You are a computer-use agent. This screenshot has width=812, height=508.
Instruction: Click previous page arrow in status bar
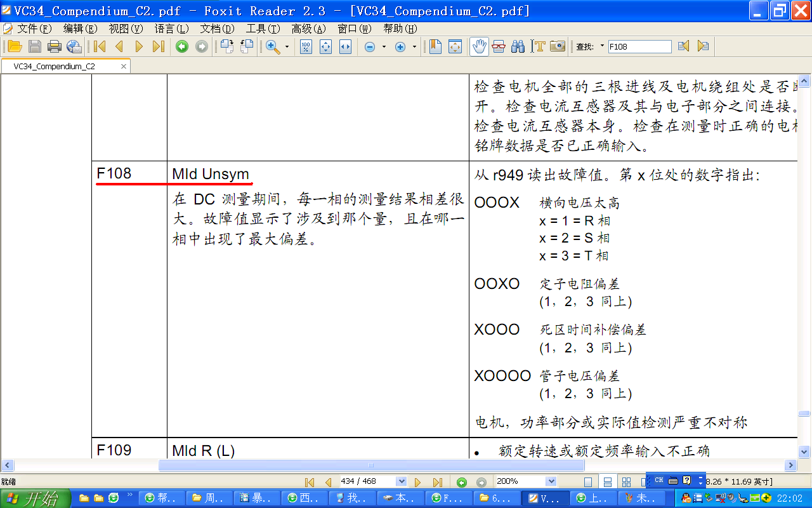[x=328, y=482]
